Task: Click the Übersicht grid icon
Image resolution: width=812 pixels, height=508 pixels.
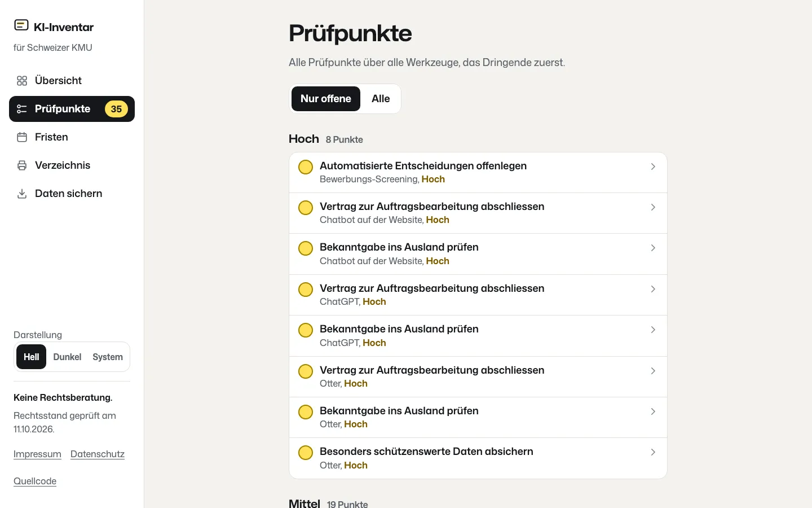Action: (22, 81)
